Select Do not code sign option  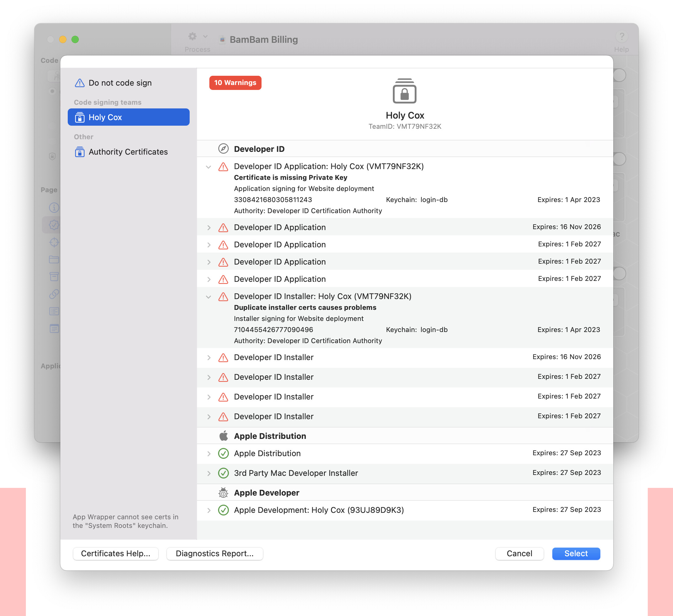click(x=128, y=83)
